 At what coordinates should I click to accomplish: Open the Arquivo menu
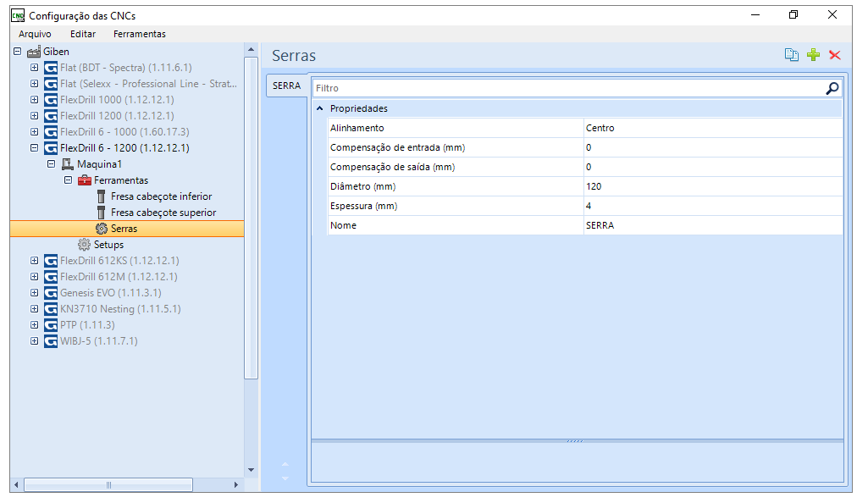pos(35,34)
